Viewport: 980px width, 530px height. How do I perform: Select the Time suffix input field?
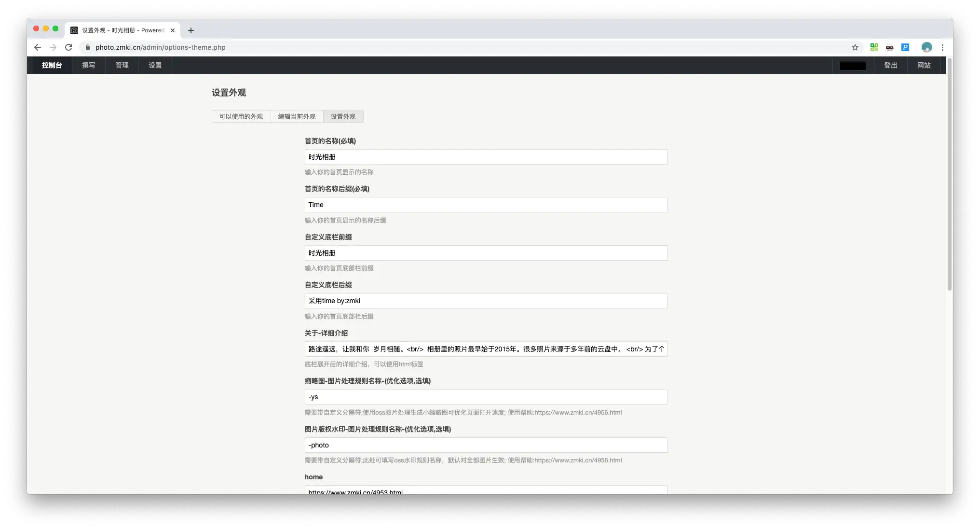(x=486, y=205)
